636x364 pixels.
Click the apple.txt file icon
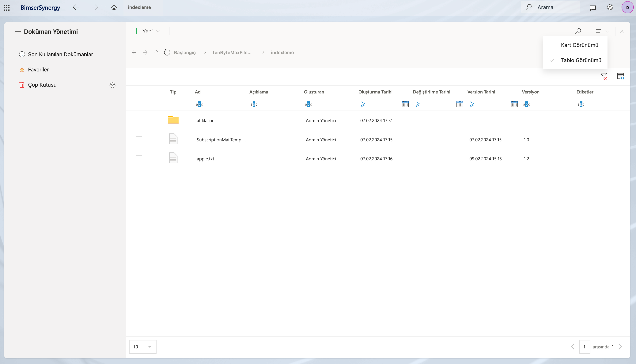pos(173,158)
